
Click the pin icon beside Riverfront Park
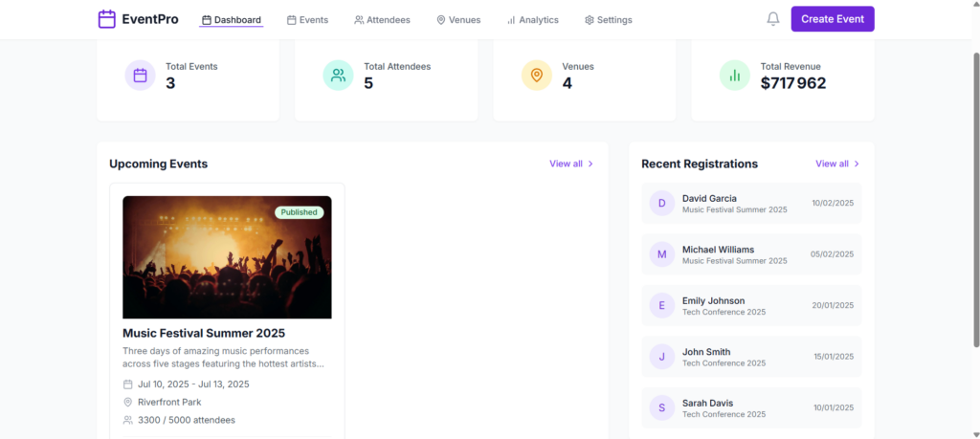(x=127, y=402)
